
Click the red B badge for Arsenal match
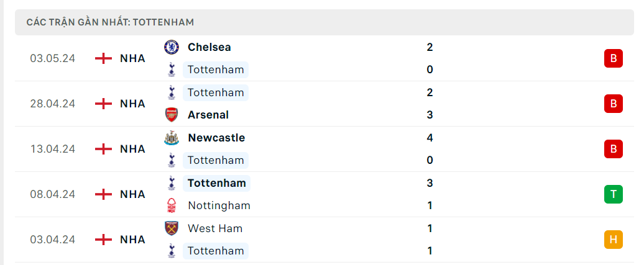[613, 104]
